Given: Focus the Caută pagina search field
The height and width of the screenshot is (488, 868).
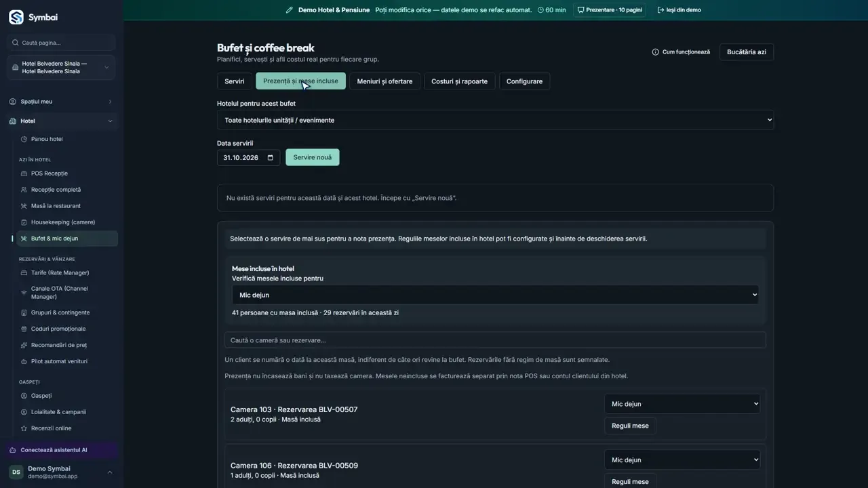Looking at the screenshot, I should [x=62, y=43].
